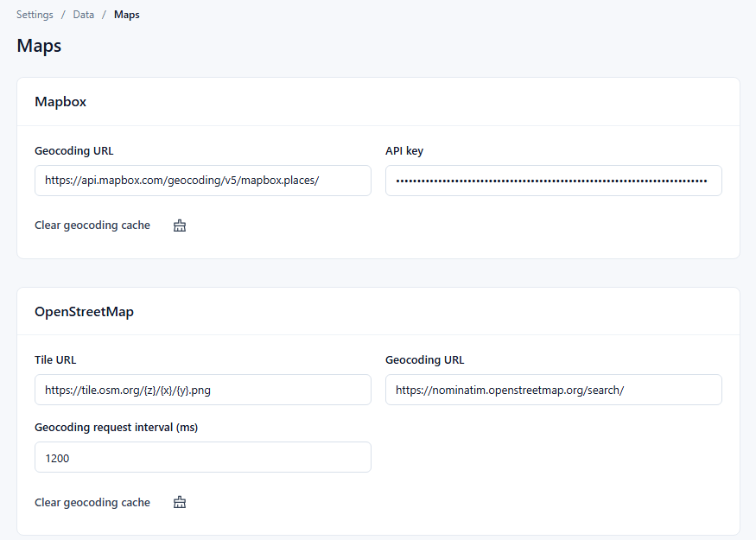Click the OpenStreetMap 'Geocoding URL' label
Image resolution: width=756 pixels, height=540 pixels.
[425, 360]
